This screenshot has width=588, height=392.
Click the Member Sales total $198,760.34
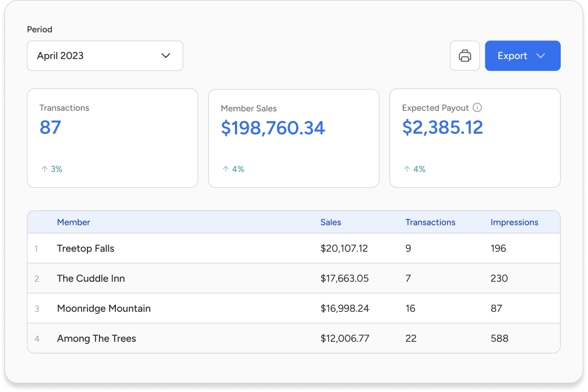(273, 128)
